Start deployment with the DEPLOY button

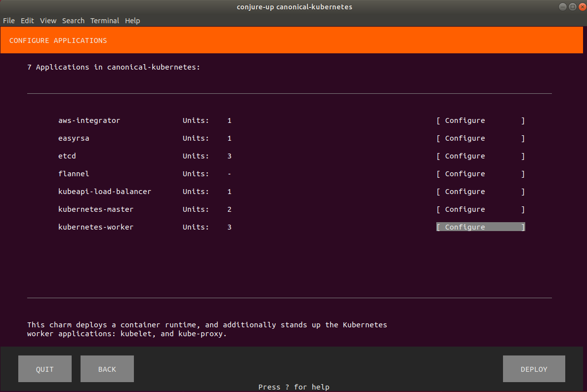[534, 369]
